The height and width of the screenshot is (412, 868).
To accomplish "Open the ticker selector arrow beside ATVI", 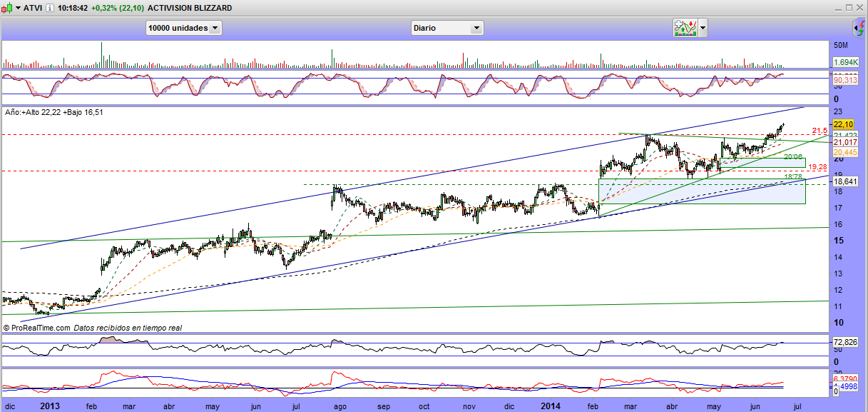I will coord(18,8).
